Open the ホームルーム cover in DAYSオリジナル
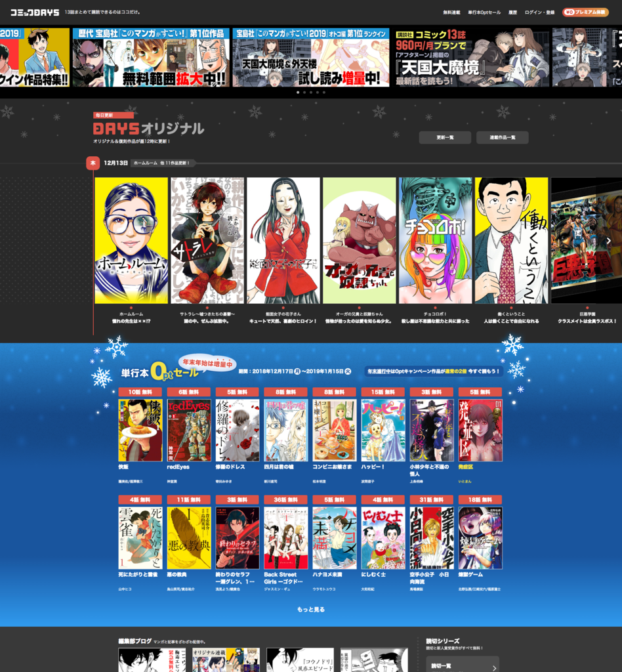 131,240
